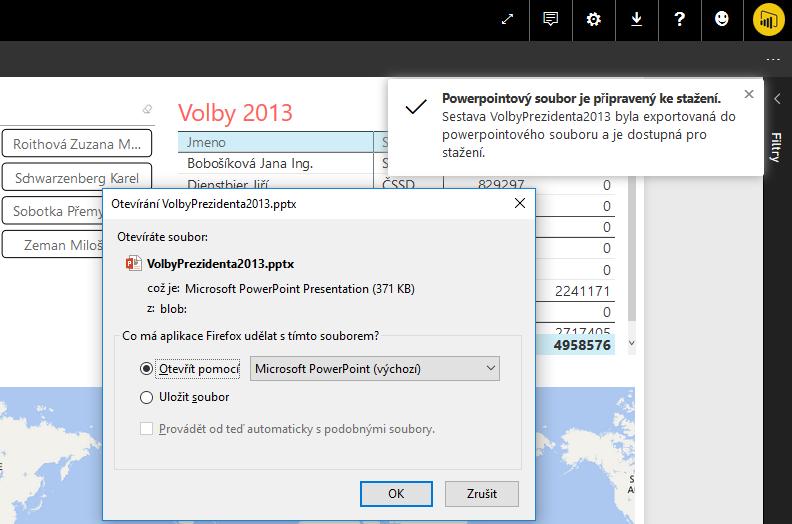
Task: Select the Otevřít pomocí radio button
Action: [x=146, y=369]
